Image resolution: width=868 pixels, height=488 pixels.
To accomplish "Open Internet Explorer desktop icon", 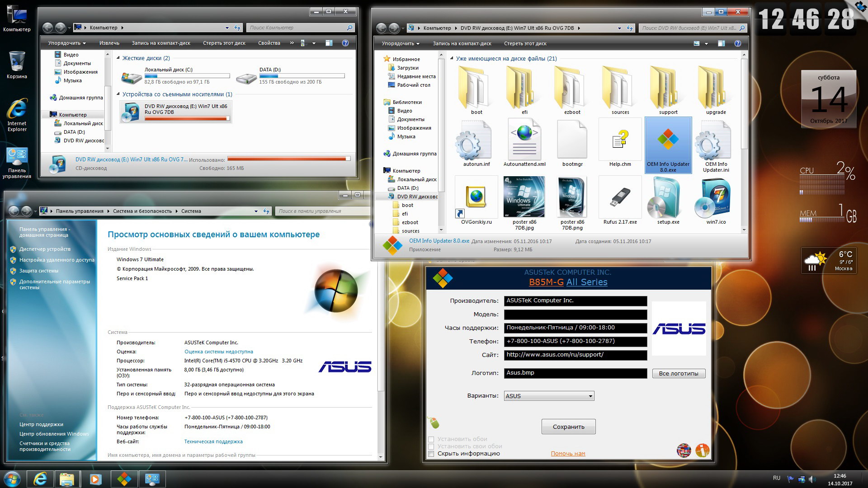I will [x=17, y=115].
